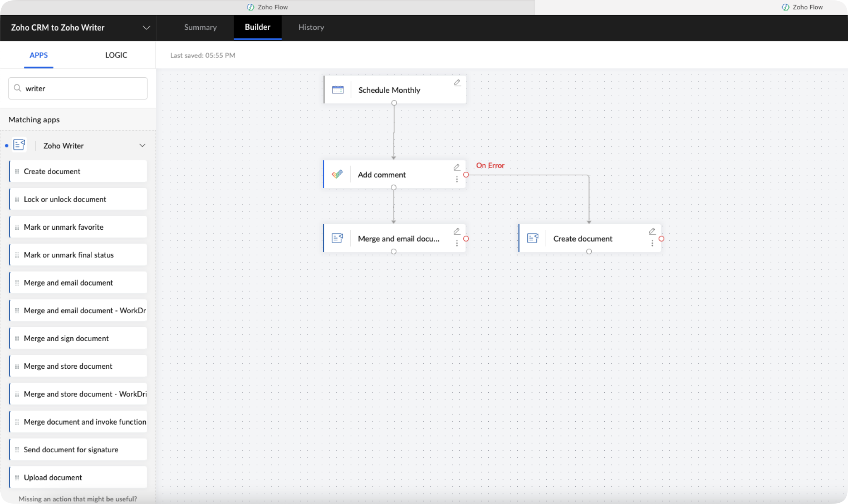
Task: Click the search magnifier icon
Action: (x=18, y=88)
